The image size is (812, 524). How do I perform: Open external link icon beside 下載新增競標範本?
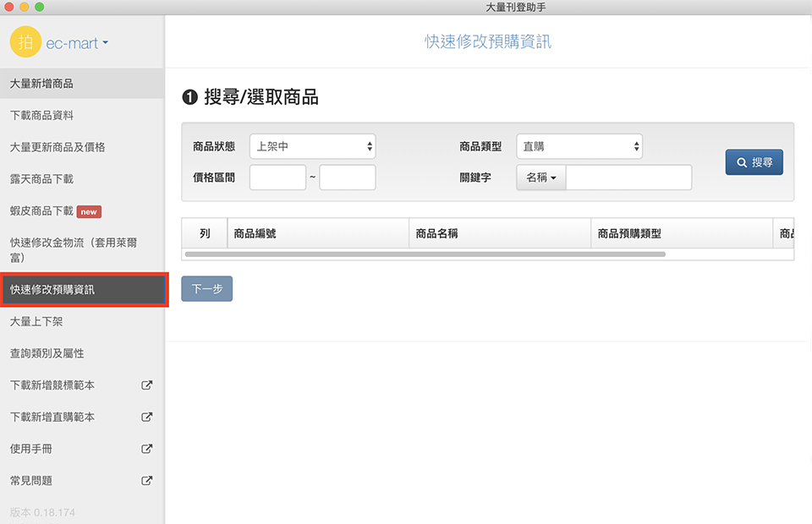[146, 385]
